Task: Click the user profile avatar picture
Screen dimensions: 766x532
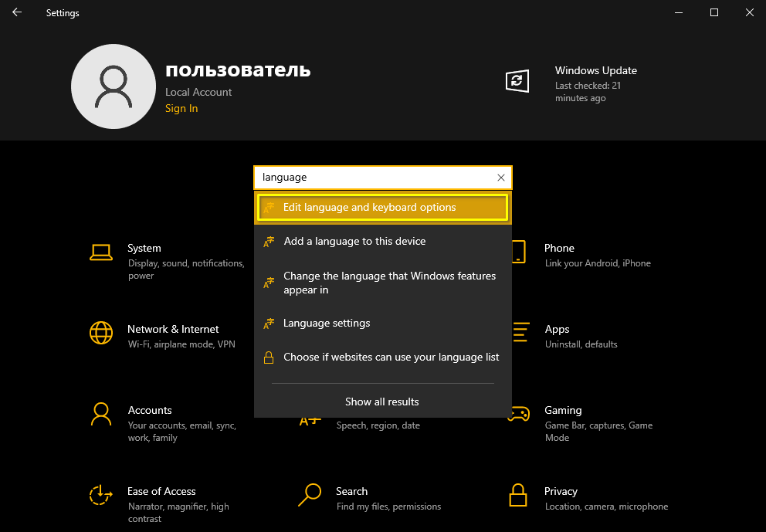Action: [113, 86]
